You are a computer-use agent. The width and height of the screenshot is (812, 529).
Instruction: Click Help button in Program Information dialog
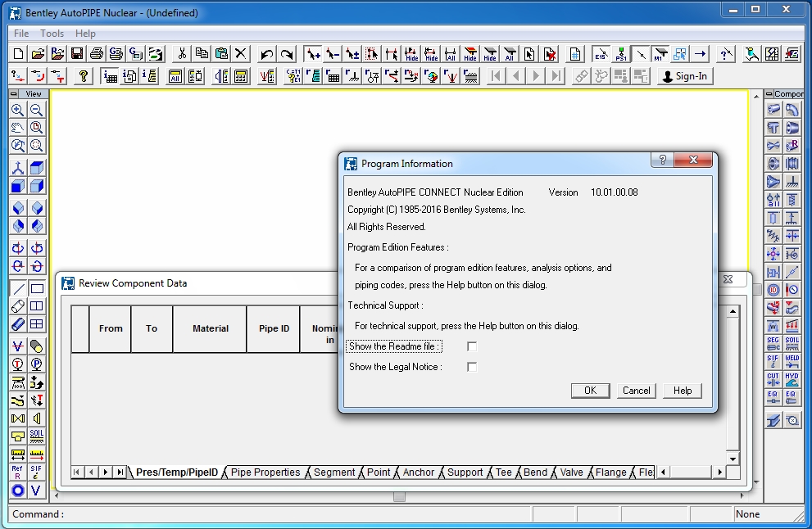point(683,391)
